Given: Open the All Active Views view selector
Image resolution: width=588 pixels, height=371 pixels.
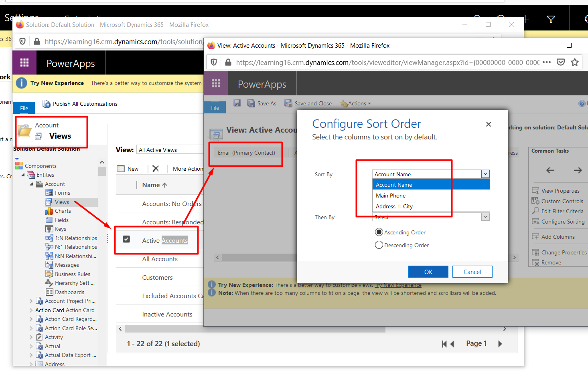Looking at the screenshot, I should pos(170,150).
